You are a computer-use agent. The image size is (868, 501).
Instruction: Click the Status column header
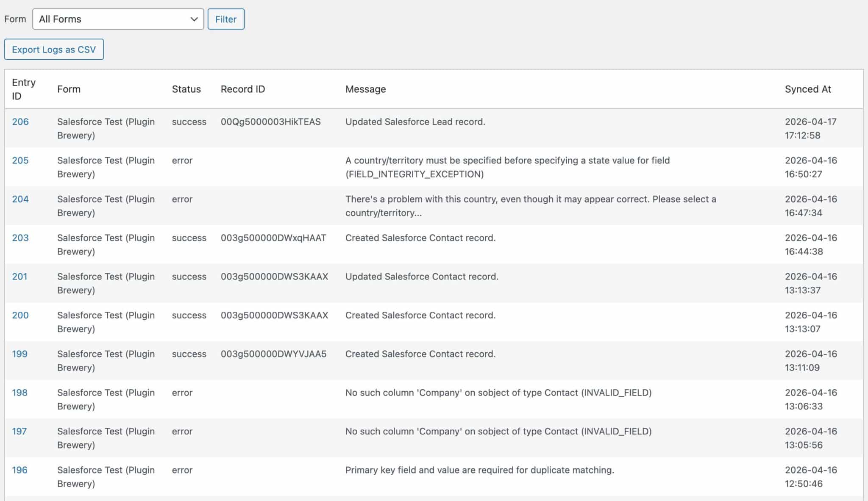[x=186, y=89]
